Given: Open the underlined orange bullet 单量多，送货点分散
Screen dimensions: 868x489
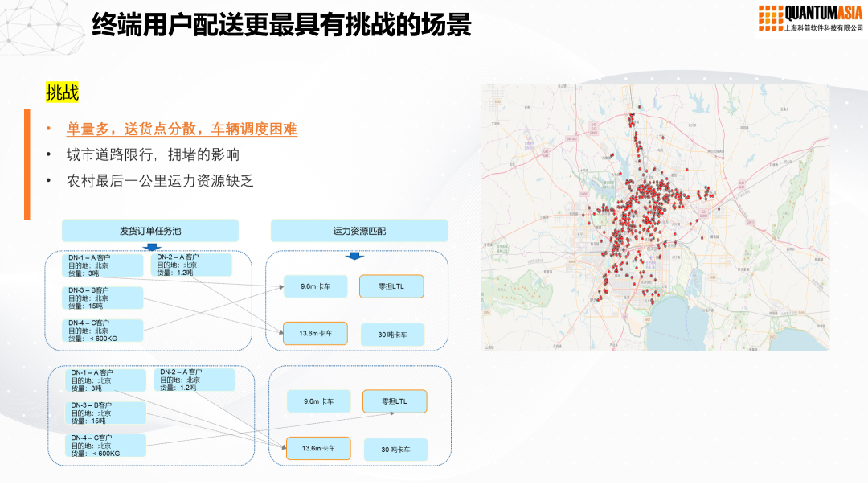Looking at the screenshot, I should point(182,129).
